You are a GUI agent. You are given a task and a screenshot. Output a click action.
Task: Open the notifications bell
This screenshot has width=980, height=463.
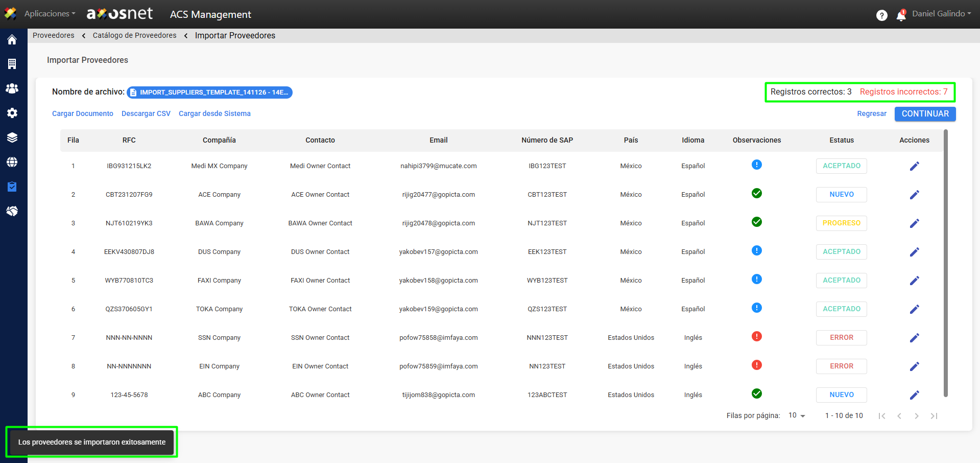click(901, 16)
